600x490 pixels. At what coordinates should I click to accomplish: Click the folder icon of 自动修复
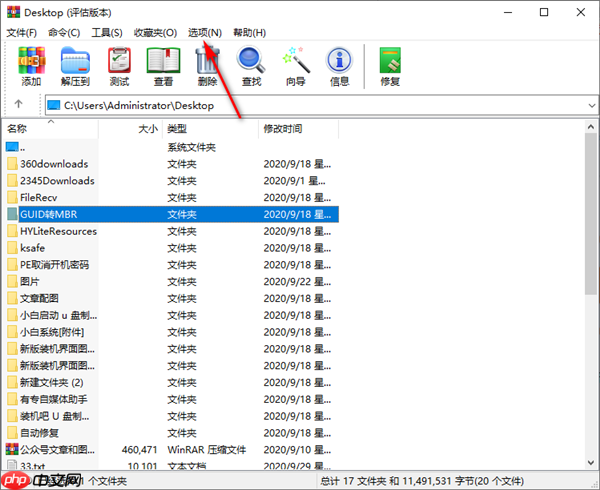point(12,433)
